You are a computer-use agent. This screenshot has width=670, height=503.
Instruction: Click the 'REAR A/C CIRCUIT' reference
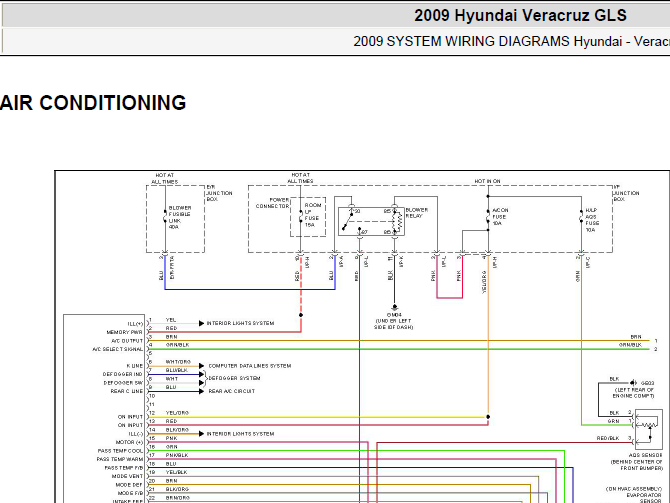click(232, 391)
